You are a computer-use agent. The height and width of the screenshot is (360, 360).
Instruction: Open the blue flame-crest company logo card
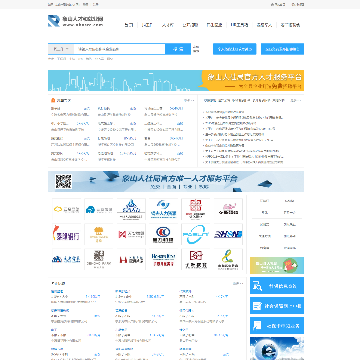[131, 209]
